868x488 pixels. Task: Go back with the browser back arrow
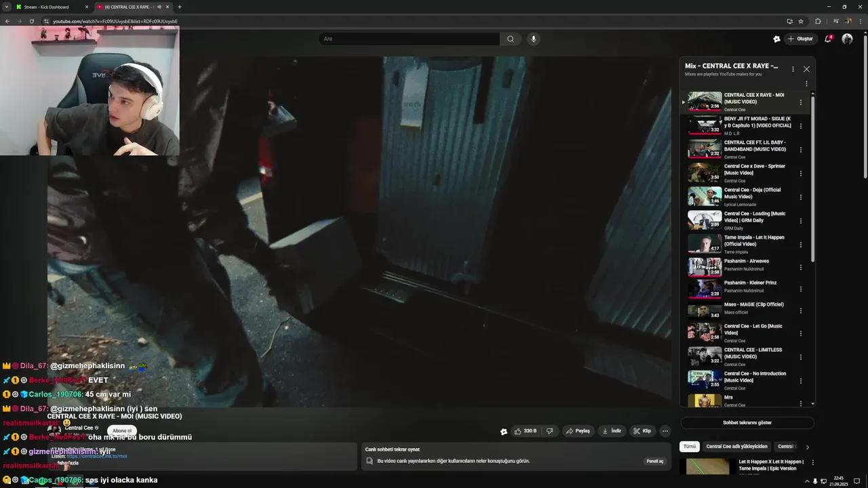7,21
